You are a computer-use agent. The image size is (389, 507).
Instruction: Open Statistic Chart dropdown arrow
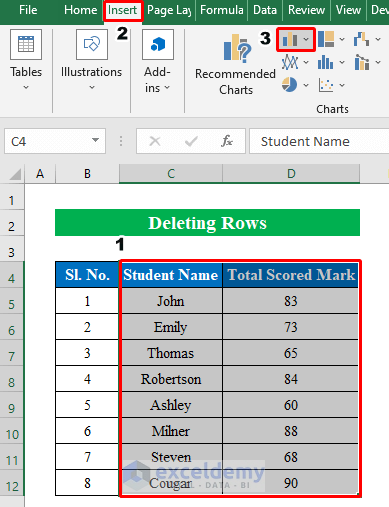(342, 62)
